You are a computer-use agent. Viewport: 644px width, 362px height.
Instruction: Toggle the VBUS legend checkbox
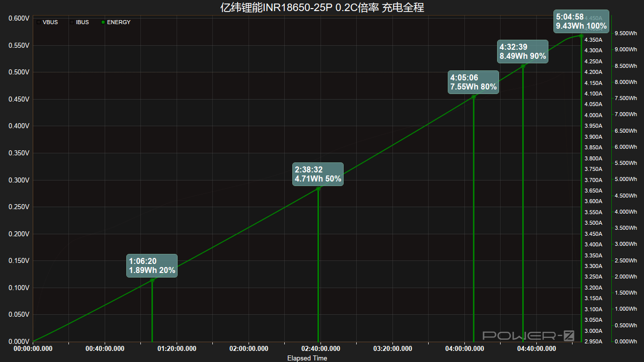(38, 22)
